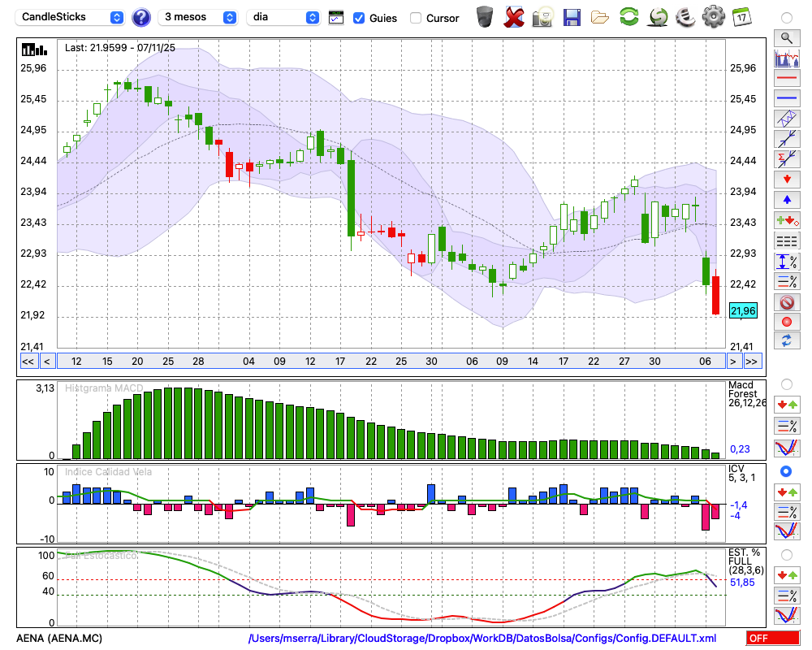Select the red horizontal line tool
Image resolution: width=812 pixels, height=650 pixels.
[786, 79]
